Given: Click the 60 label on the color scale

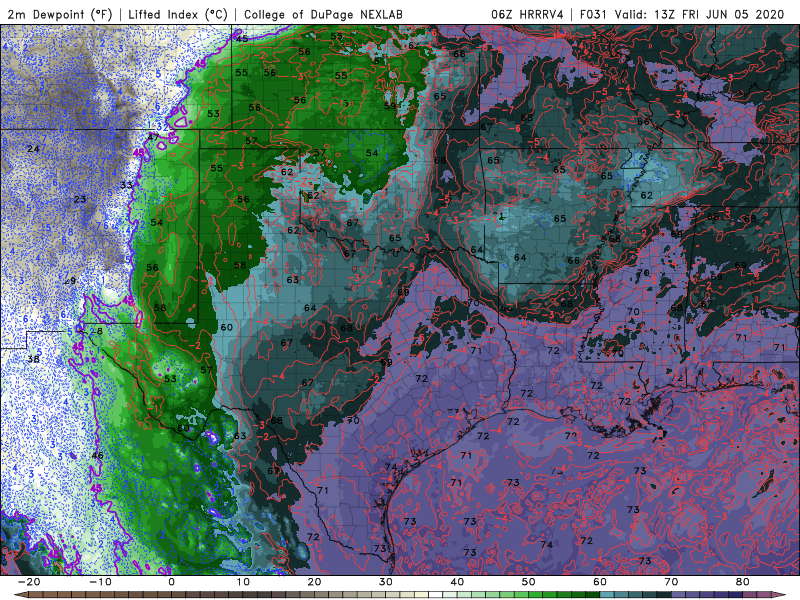Looking at the screenshot, I should pos(600,582).
